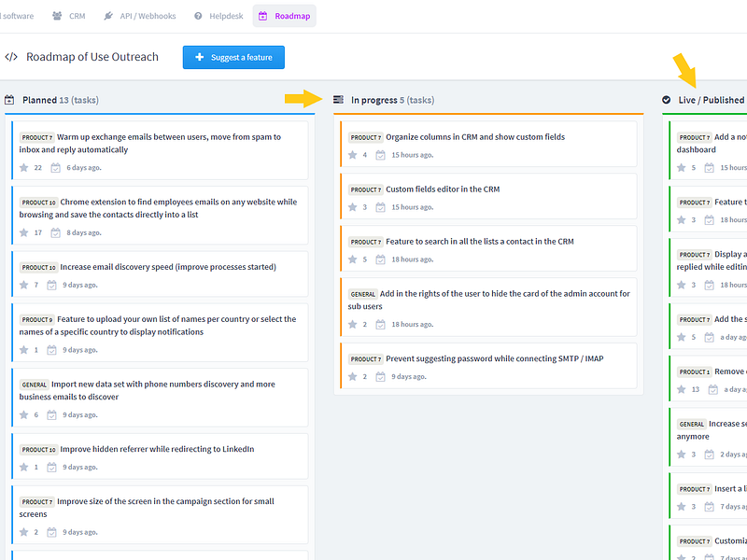Star the Import new data set task
Screen dimensions: 747x560
click(24, 414)
